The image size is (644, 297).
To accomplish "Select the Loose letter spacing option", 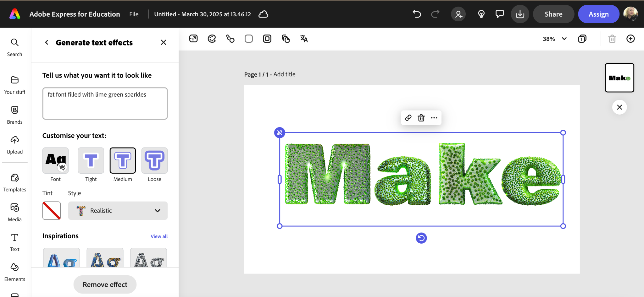I will pyautogui.click(x=154, y=161).
